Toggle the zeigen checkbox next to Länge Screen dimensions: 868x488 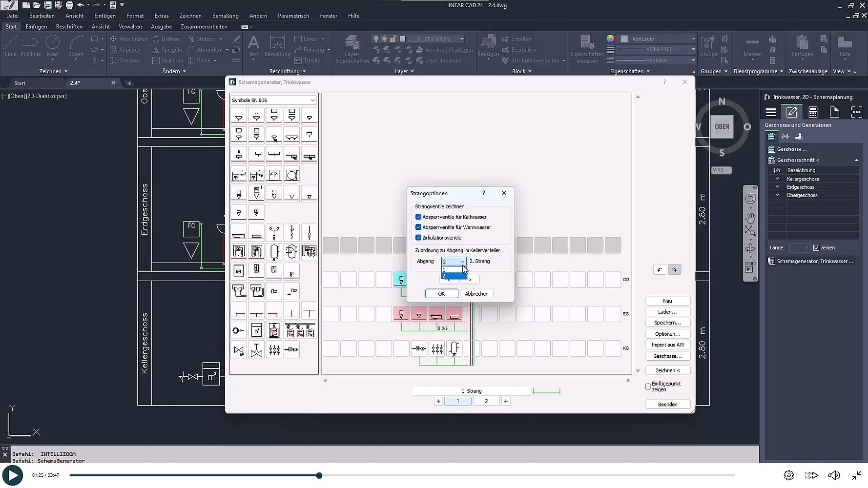(816, 248)
